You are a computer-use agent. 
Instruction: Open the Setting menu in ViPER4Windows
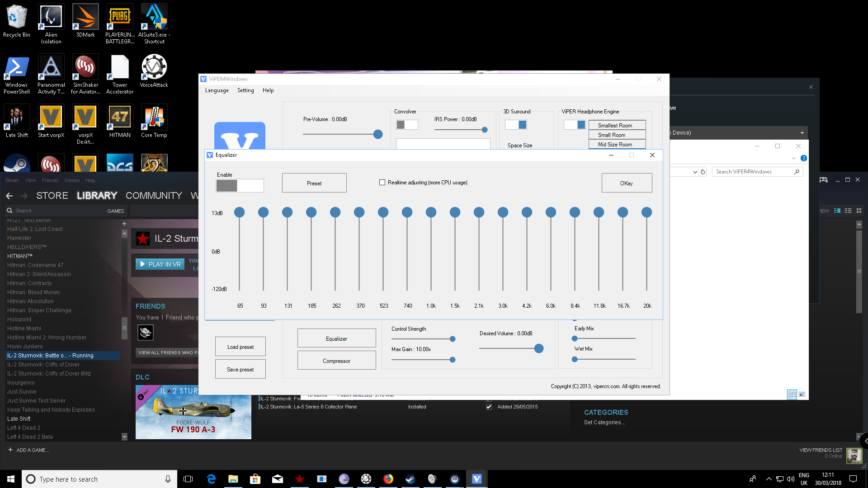pos(245,90)
